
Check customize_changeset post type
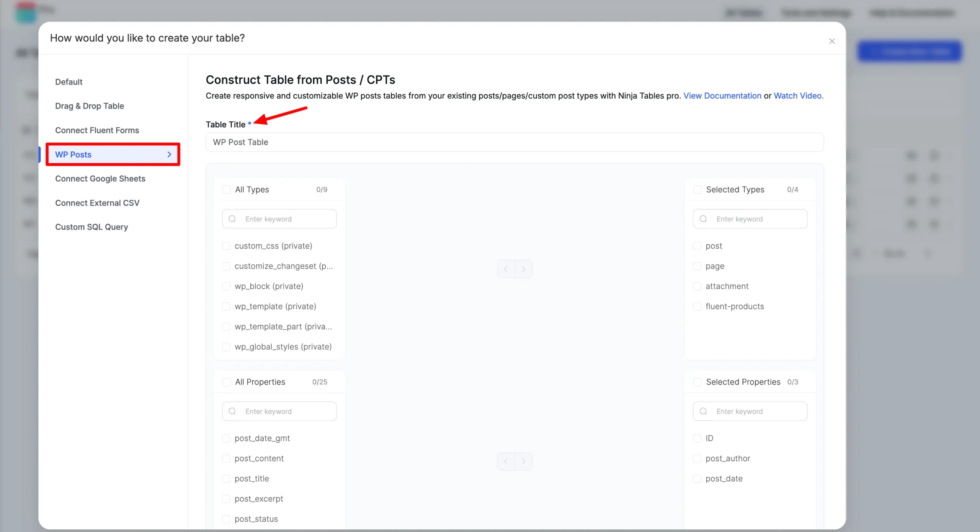pos(226,266)
